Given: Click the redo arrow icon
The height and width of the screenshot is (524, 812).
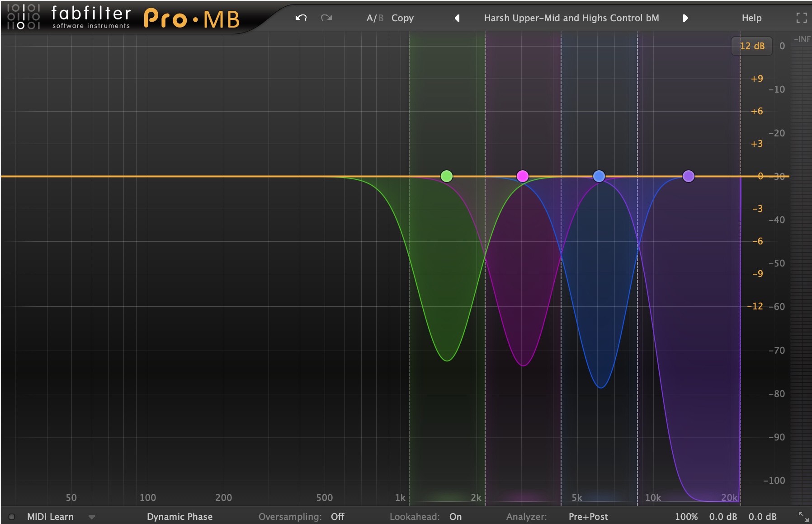Looking at the screenshot, I should click(327, 18).
